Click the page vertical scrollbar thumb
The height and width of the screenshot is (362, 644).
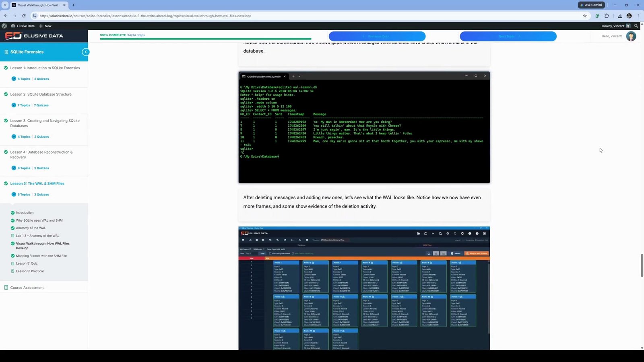642,265
